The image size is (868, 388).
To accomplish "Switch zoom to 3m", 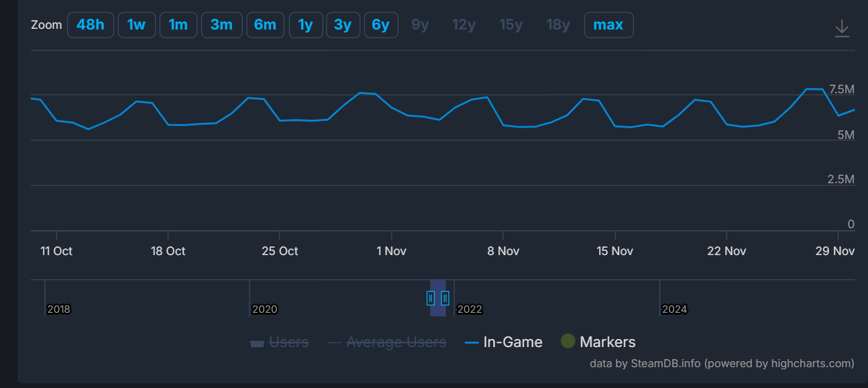I will 221,25.
